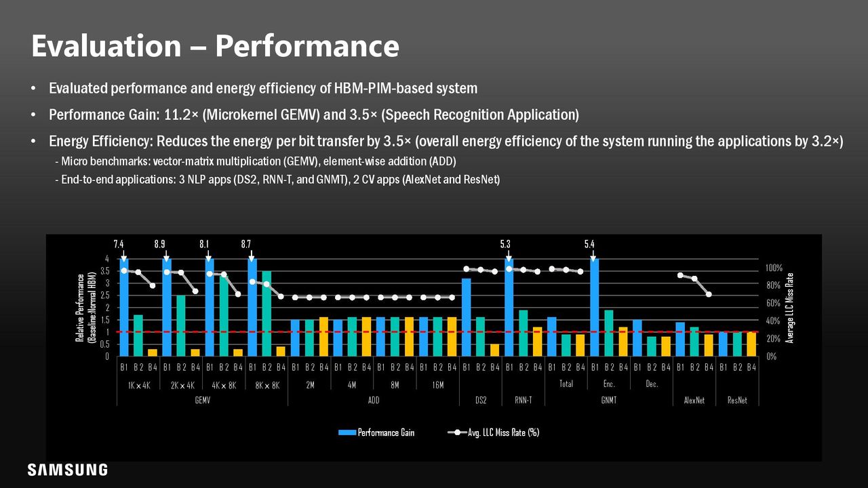The height and width of the screenshot is (488, 868).
Task: Click the "0%" right axis tick label
Action: 771,357
